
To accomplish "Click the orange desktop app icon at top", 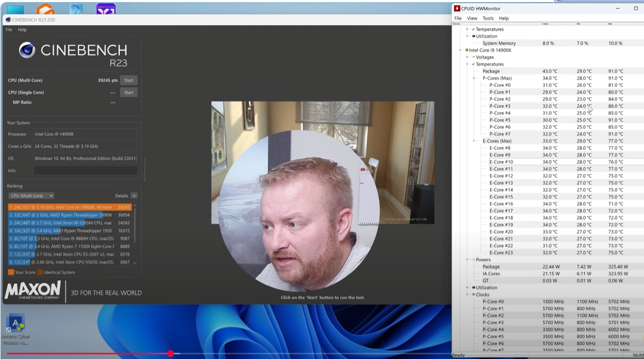I will (x=45, y=9).
